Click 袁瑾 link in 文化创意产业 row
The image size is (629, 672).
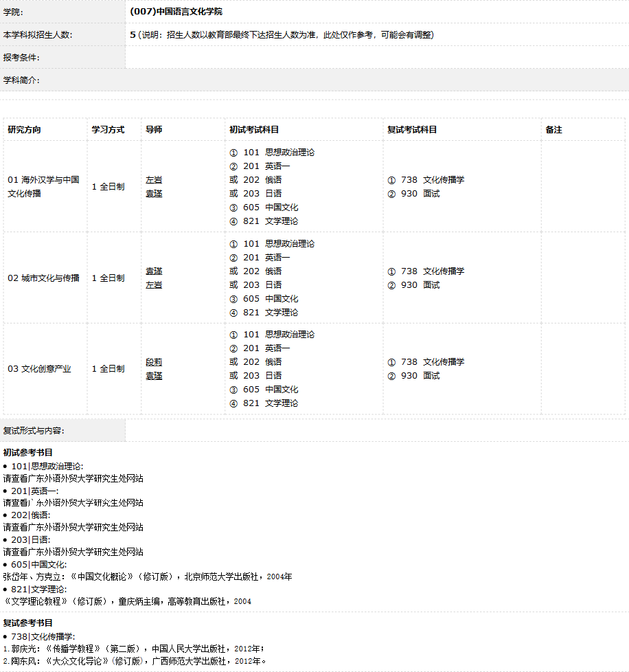[x=154, y=376]
